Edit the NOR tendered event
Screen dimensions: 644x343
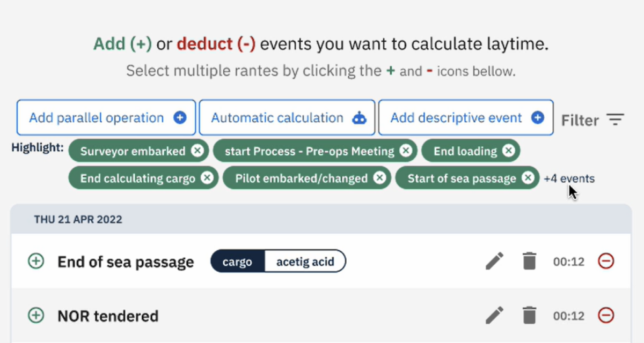[x=494, y=316]
